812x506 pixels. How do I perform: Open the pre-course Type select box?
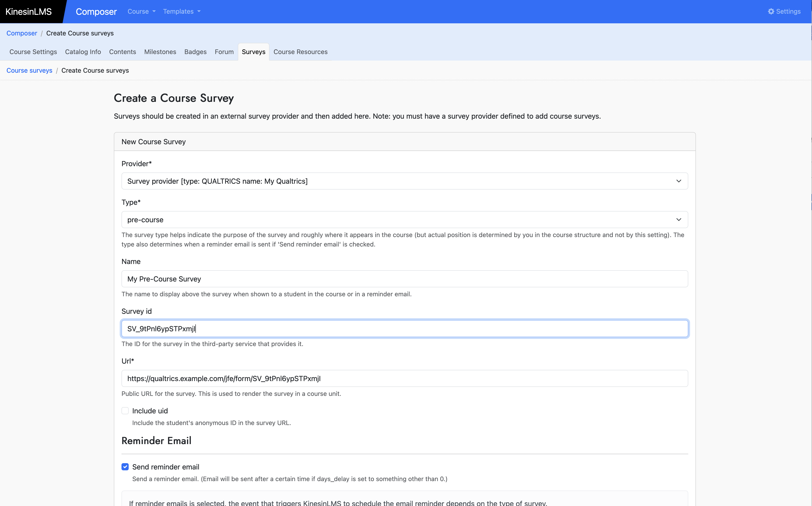click(x=399, y=220)
